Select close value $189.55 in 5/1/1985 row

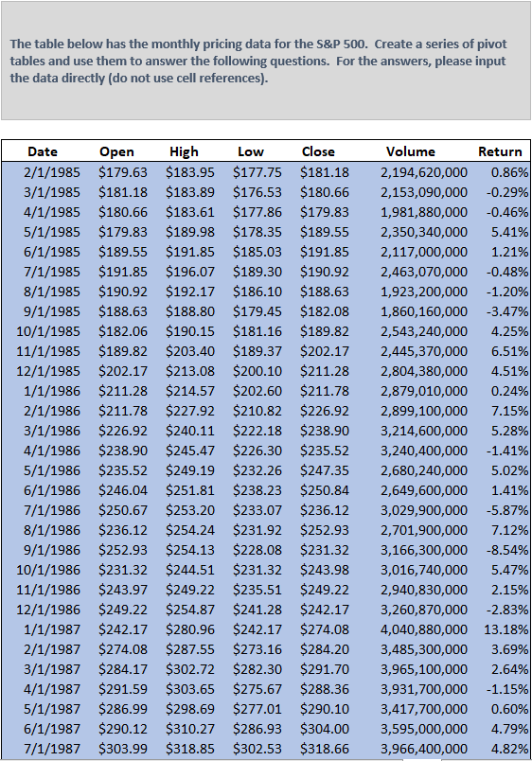tap(325, 232)
